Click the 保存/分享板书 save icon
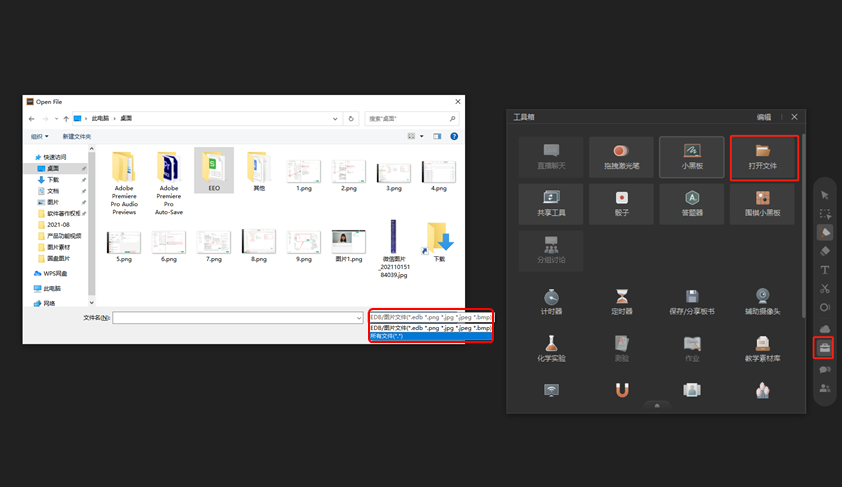Image resolution: width=842 pixels, height=487 pixels. (x=692, y=296)
